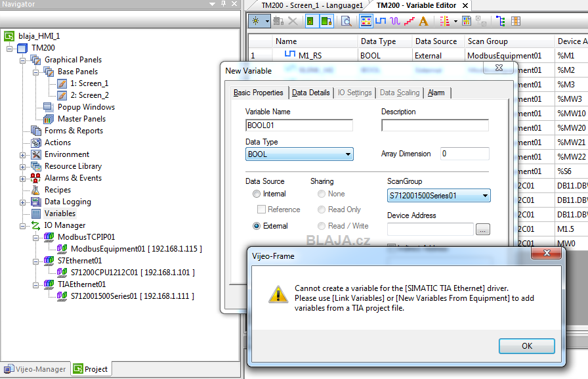588x379 pixels.
Task: Click the Actions gear icon in Navigator
Action: (x=36, y=143)
